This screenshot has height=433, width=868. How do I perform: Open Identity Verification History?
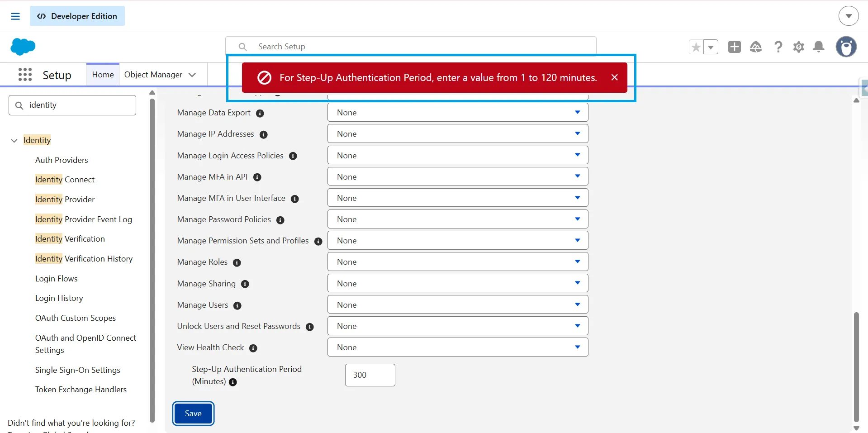click(84, 259)
